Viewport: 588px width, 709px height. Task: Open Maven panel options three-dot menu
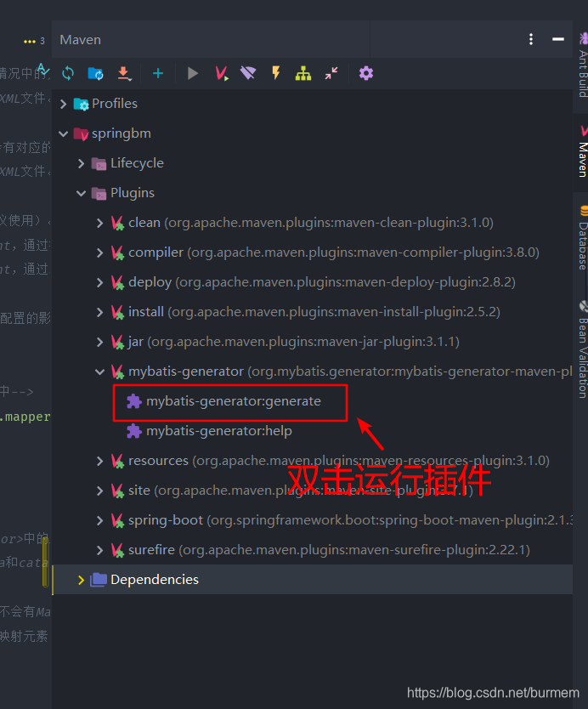pyautogui.click(x=531, y=39)
